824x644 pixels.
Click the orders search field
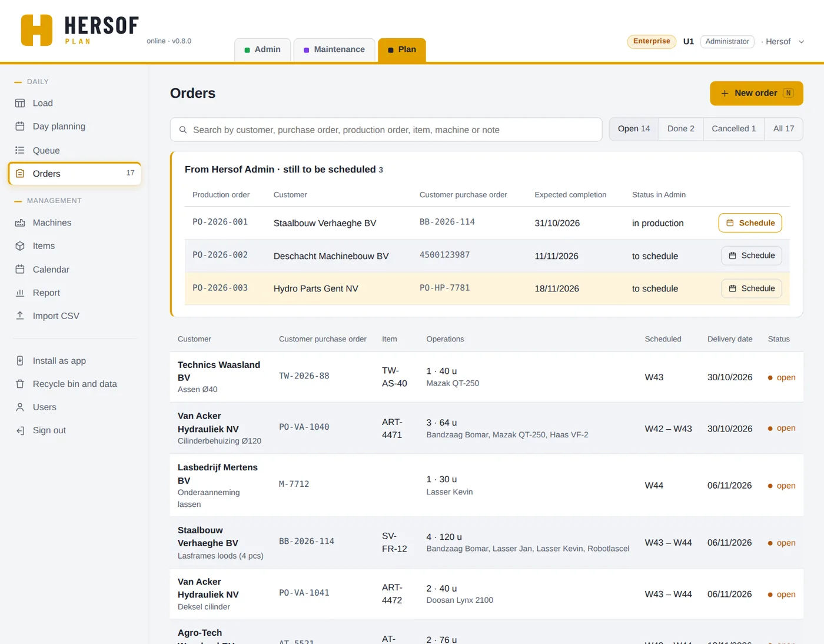tap(386, 130)
